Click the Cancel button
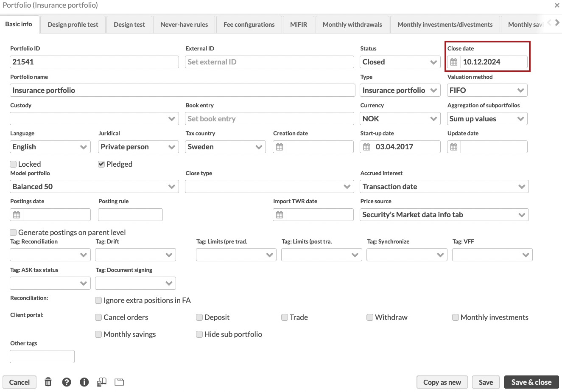Viewport: 562px width, 392px height. [x=20, y=382]
